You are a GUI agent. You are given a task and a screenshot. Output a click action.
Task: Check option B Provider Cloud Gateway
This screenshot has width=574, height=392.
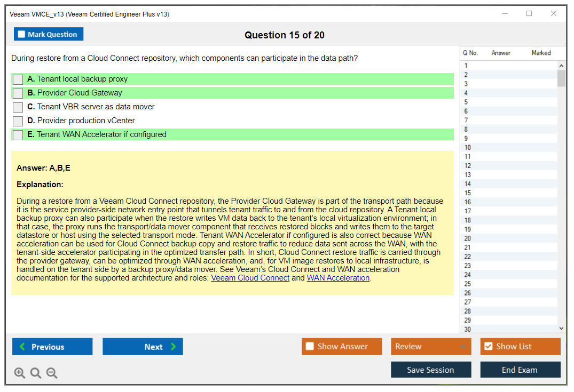[x=18, y=93]
